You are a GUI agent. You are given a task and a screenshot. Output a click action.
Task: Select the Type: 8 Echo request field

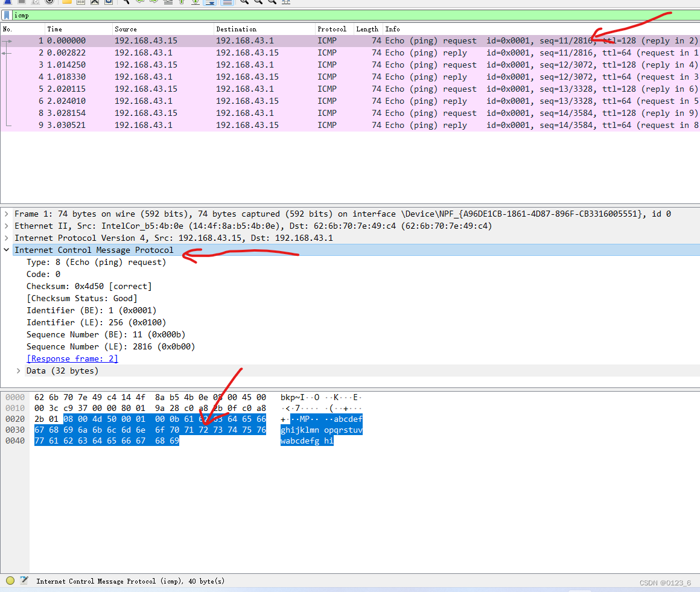pyautogui.click(x=96, y=262)
